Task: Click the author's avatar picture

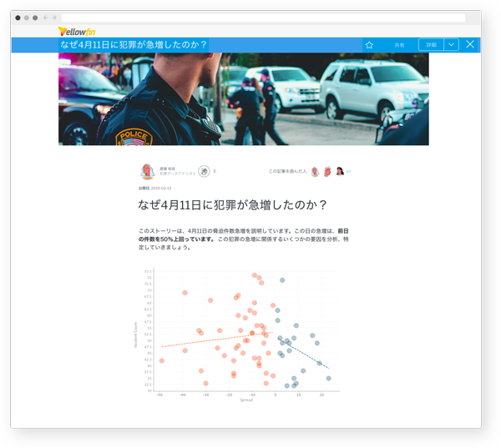Action: [147, 172]
